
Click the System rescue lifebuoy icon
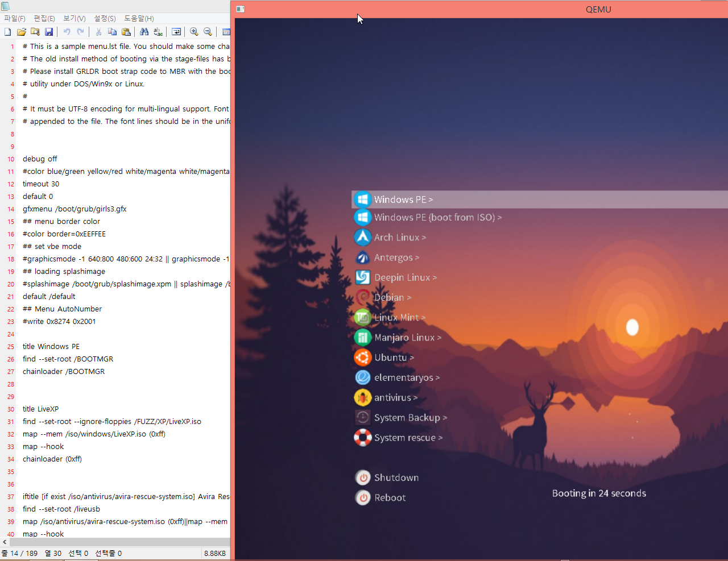point(363,438)
